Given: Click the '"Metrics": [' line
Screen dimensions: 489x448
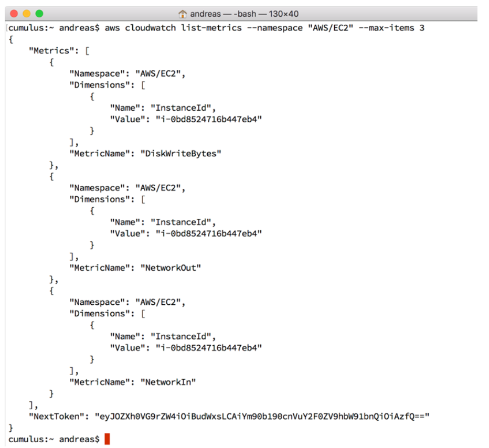Looking at the screenshot, I should pyautogui.click(x=59, y=51).
